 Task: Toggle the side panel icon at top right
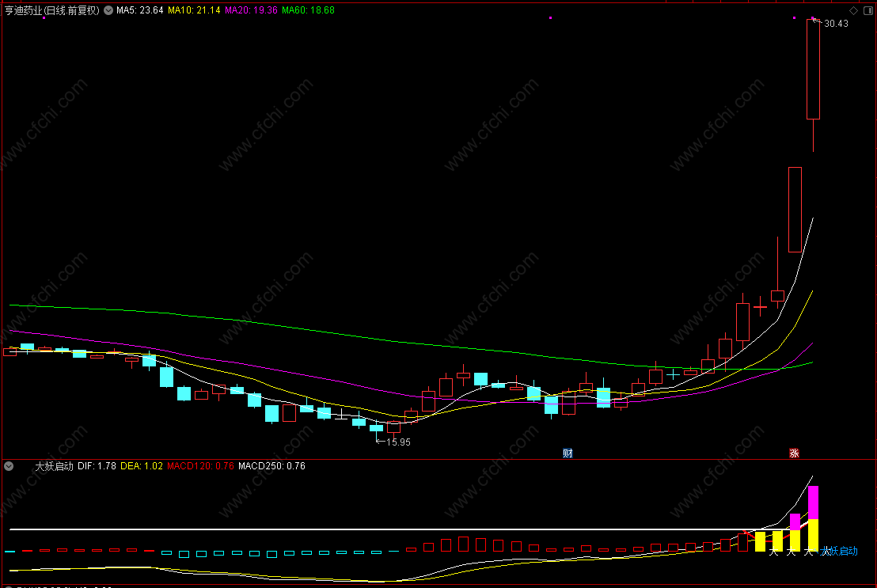[868, 10]
